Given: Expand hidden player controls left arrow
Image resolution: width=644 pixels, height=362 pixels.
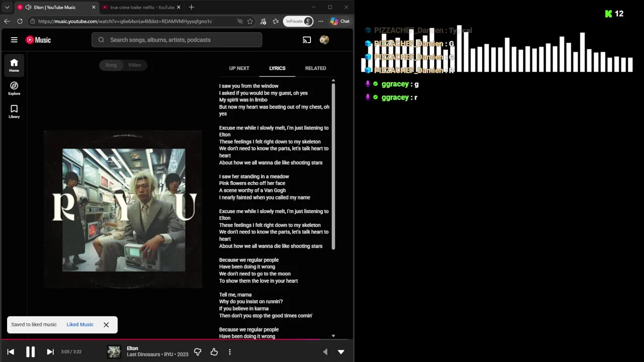Looking at the screenshot, I should [325, 352].
